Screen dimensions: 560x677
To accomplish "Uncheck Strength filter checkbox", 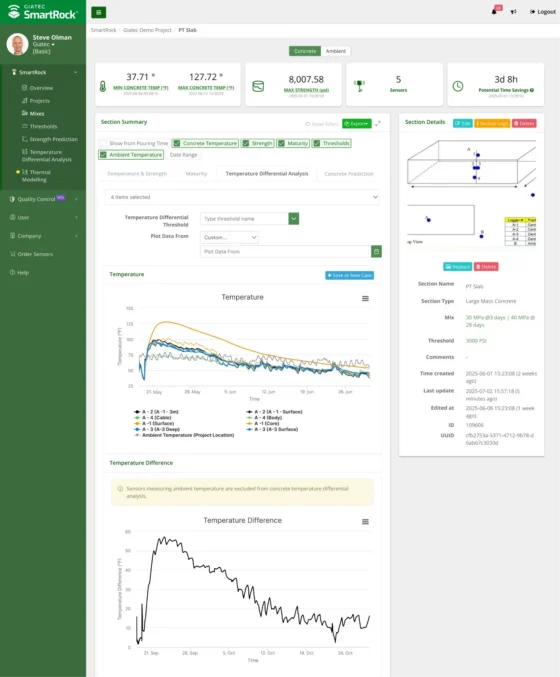I will [x=246, y=143].
